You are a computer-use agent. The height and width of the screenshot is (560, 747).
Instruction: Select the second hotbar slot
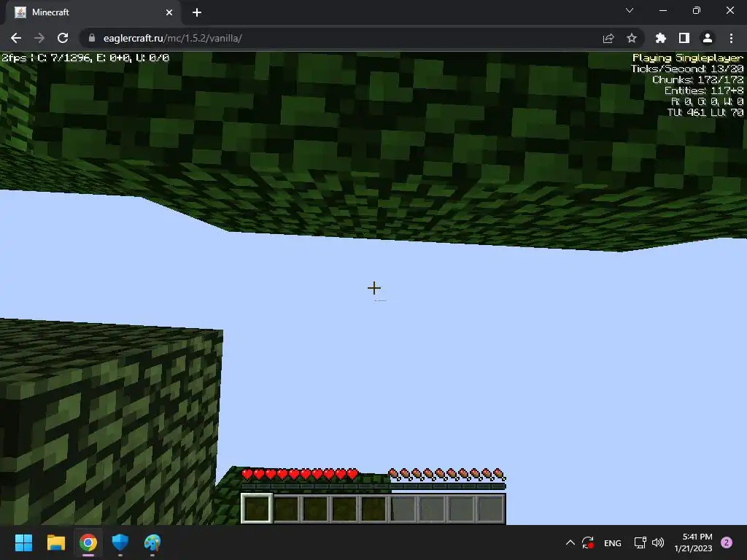coord(286,508)
